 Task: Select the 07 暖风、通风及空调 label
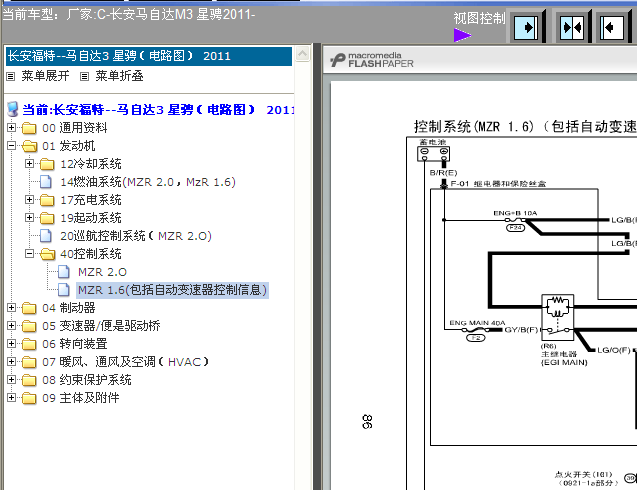pos(126,362)
